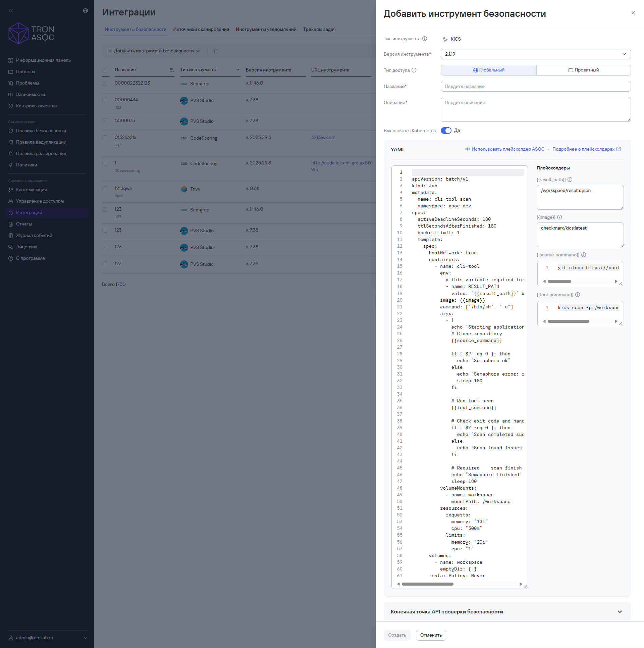This screenshot has height=648, width=644.
Task: Click info icon next to {{source_command}}
Action: click(584, 255)
